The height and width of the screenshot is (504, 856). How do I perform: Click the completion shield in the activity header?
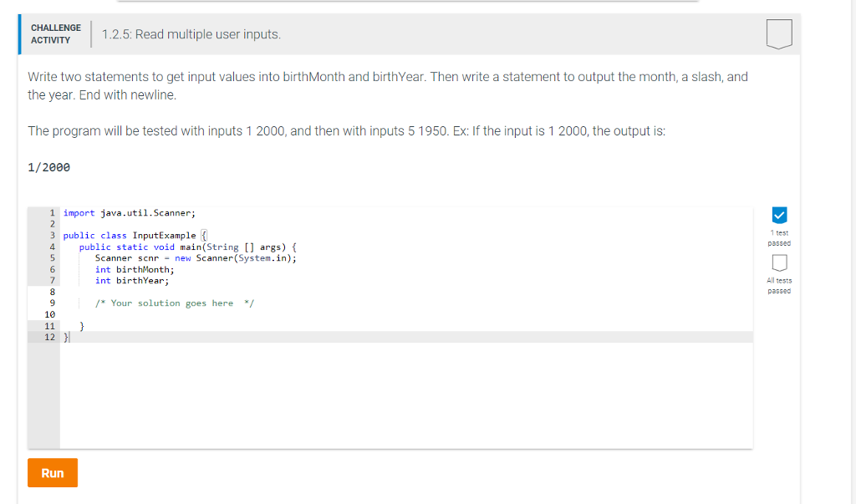coord(778,33)
